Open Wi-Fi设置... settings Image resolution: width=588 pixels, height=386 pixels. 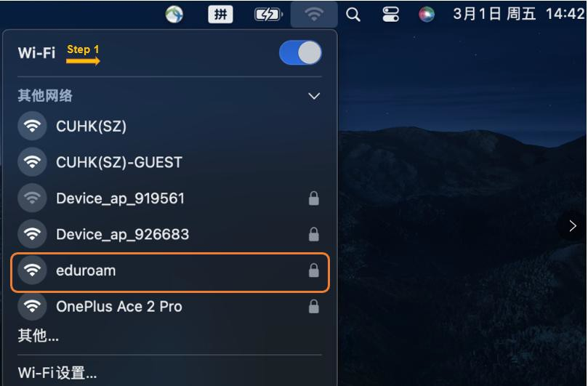(57, 373)
